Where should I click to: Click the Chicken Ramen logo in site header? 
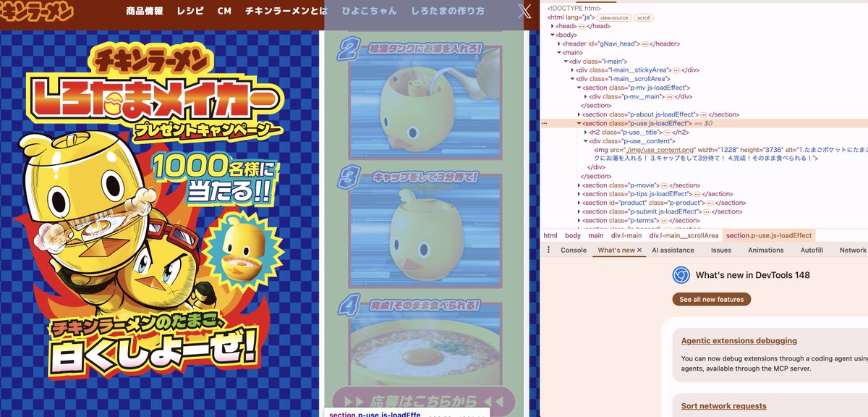(35, 10)
